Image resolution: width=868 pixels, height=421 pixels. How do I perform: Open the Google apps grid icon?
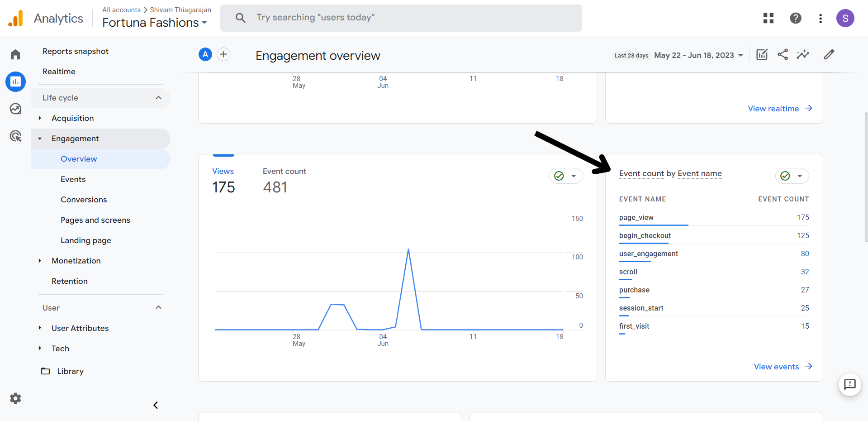click(x=768, y=18)
